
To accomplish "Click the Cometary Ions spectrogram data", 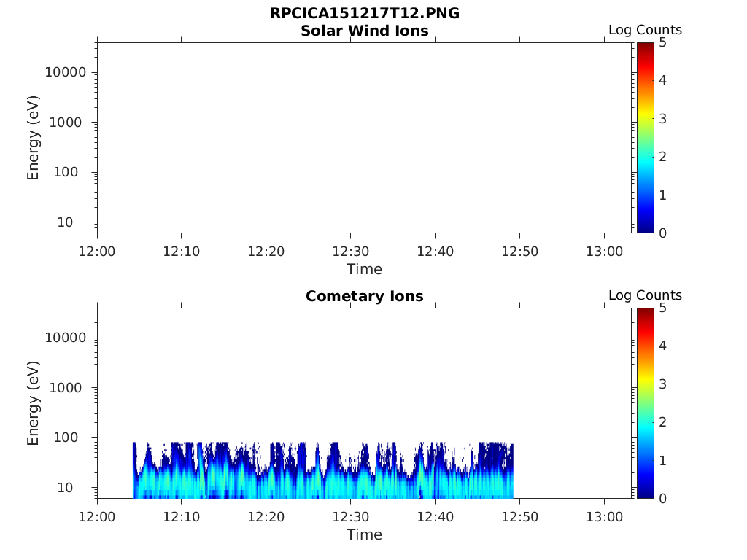I will pos(323,470).
